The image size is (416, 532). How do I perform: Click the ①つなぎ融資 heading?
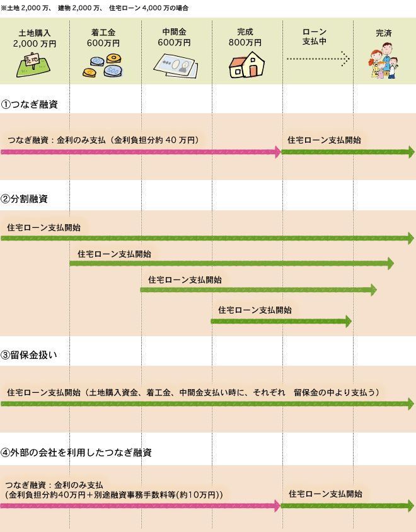(x=29, y=104)
